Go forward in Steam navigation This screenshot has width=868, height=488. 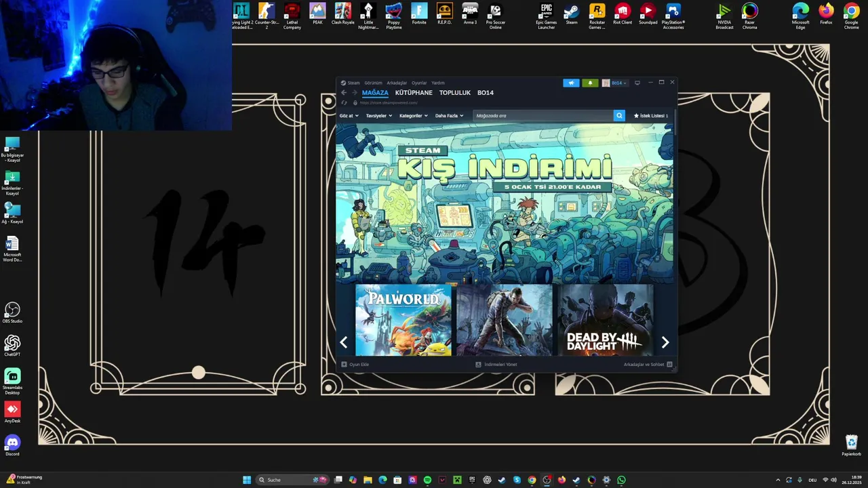[x=354, y=93]
